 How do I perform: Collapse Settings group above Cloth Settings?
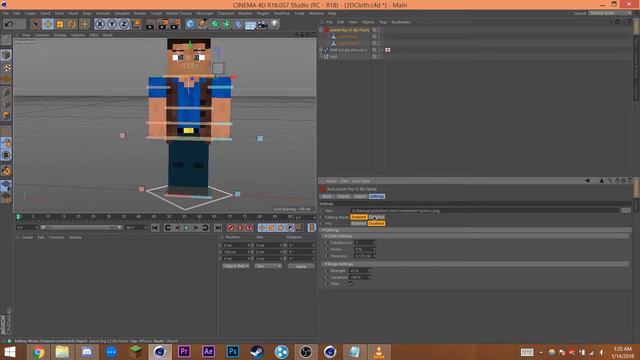[x=323, y=230]
